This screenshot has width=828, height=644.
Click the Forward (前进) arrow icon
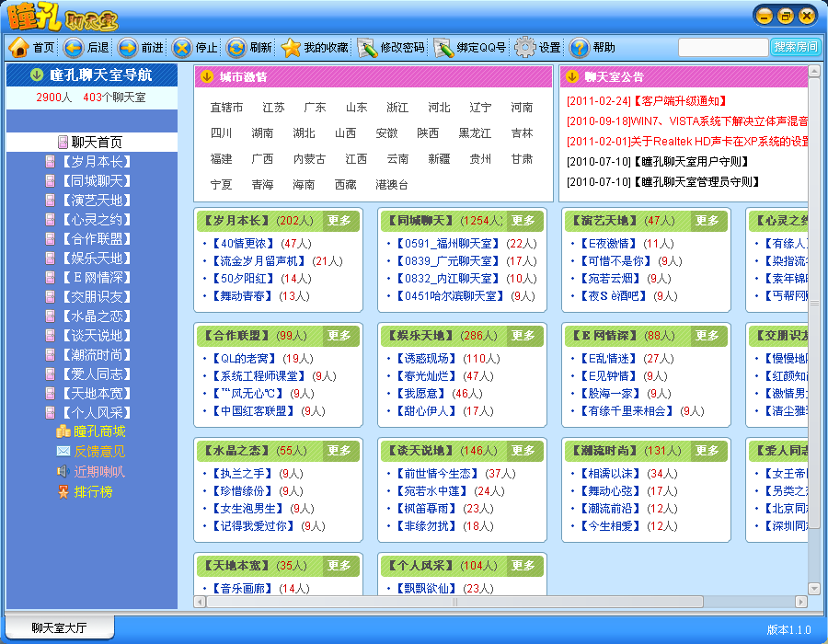click(128, 48)
